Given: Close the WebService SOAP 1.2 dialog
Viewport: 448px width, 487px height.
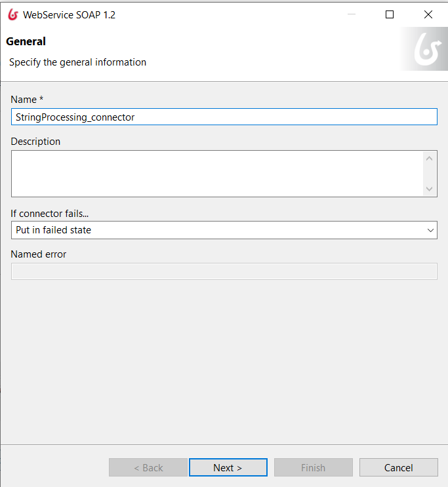Looking at the screenshot, I should point(428,14).
